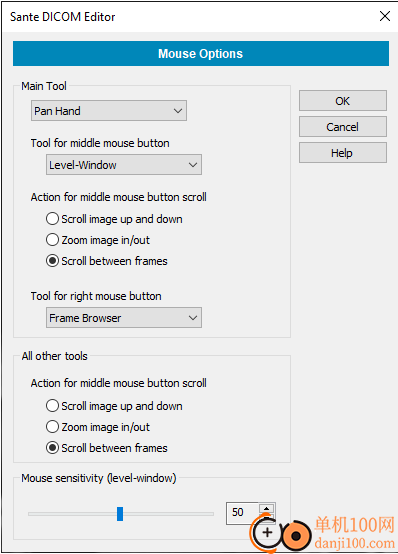Increase sensitivity with the spinner up arrow
The height and width of the screenshot is (554, 398).
pyautogui.click(x=267, y=508)
